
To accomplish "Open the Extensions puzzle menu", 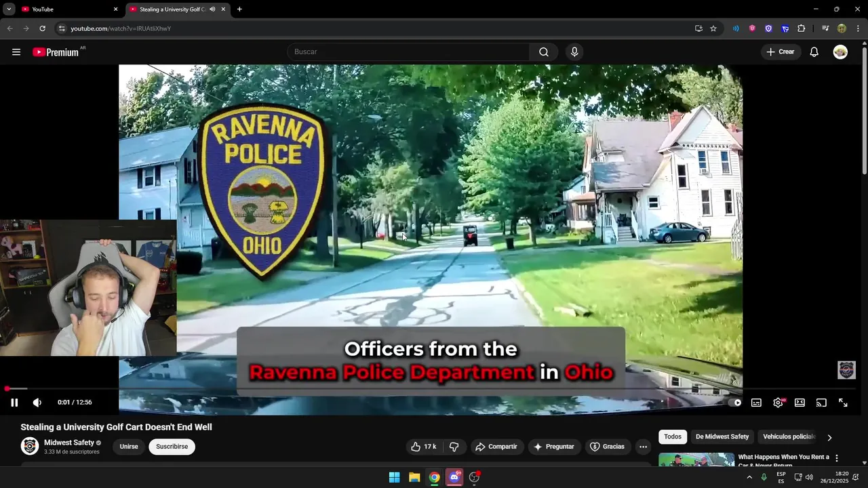I will pos(801,28).
